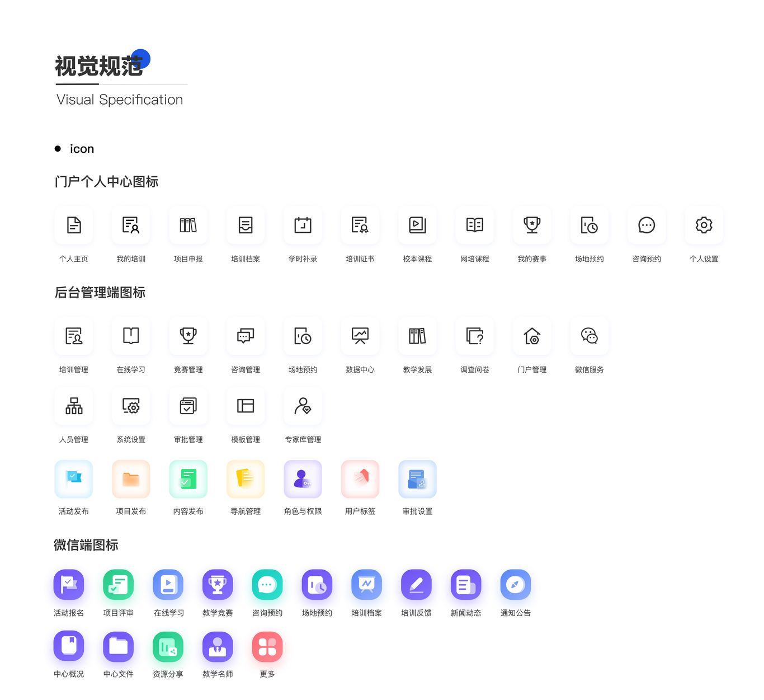The width and height of the screenshot is (764, 700).
Task: Click the 调查问卷 question icon
Action: (475, 336)
